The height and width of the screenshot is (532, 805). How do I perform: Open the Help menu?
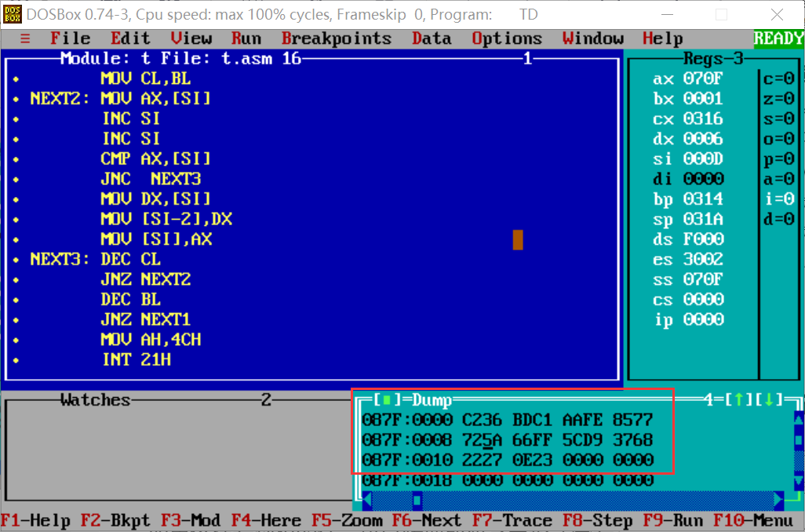663,38
